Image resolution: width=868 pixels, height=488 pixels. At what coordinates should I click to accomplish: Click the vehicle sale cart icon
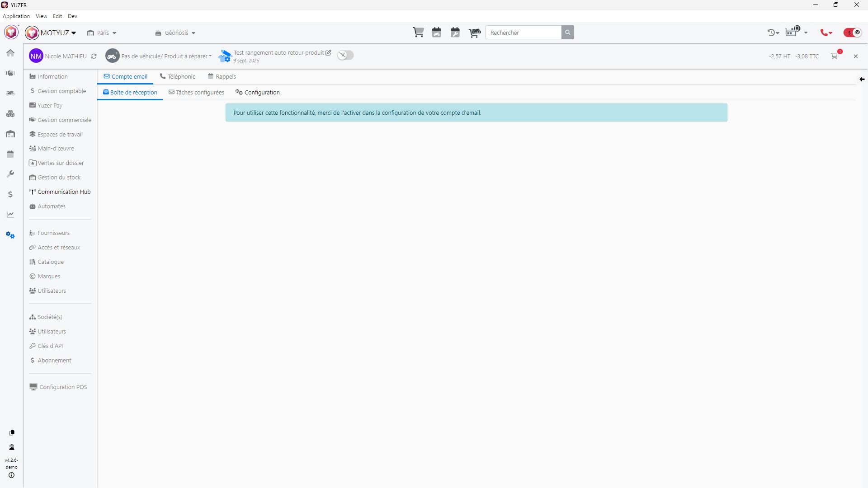474,33
